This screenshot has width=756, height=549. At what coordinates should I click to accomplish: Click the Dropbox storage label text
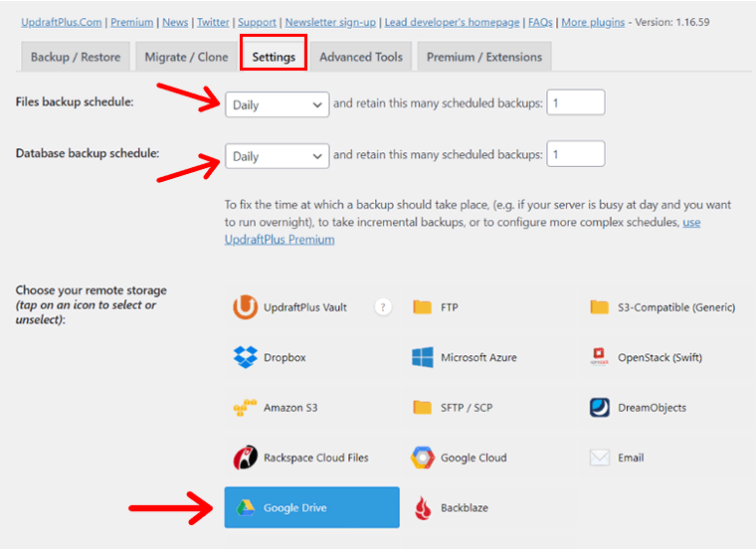284,358
